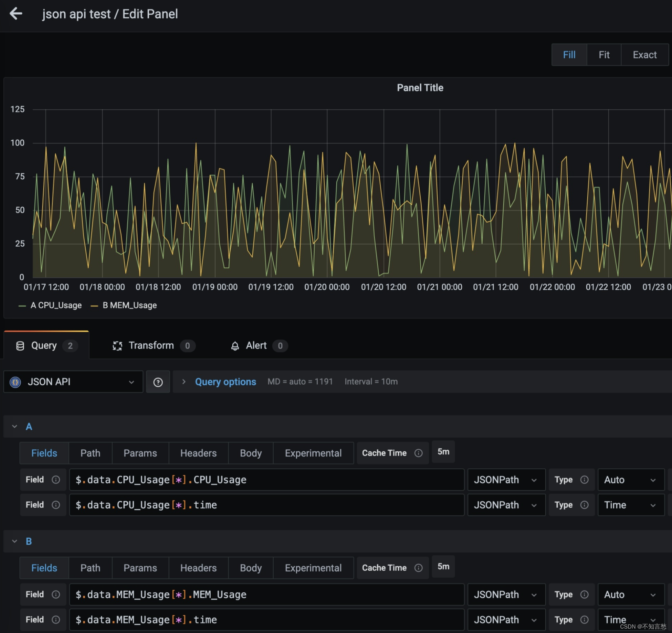This screenshot has height=633, width=672.
Task: Select Params tab in query B
Action: 140,568
